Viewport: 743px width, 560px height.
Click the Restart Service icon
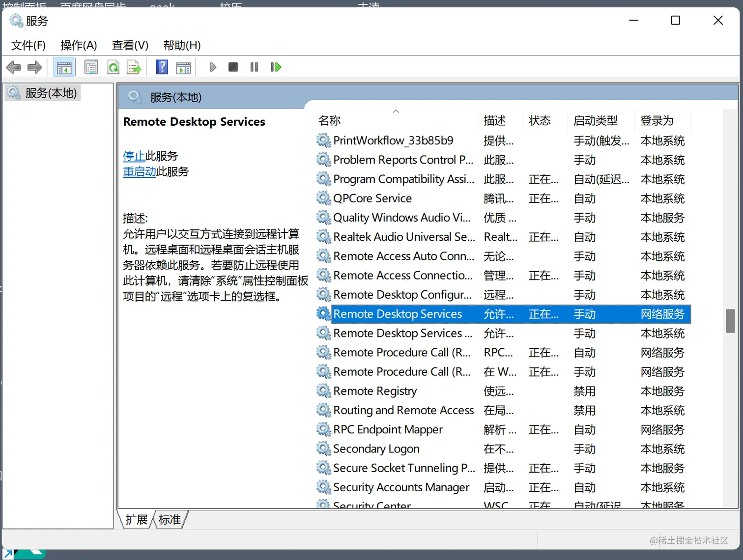[276, 67]
